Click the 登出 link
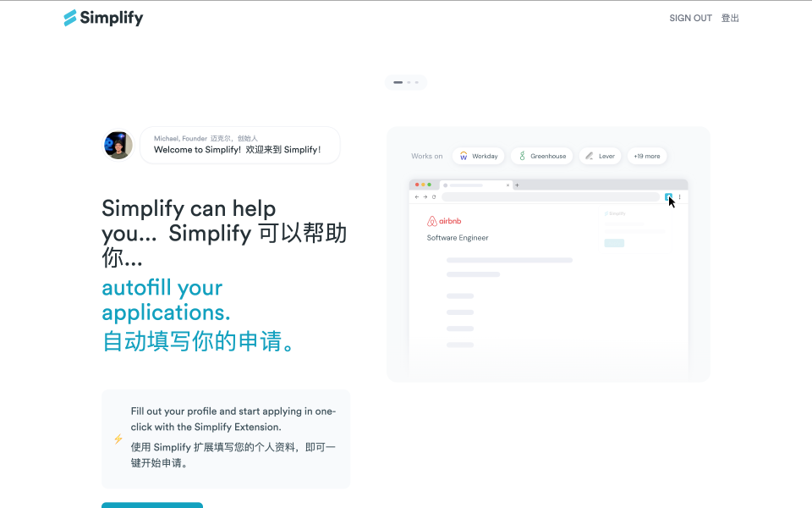Image resolution: width=812 pixels, height=508 pixels. pyautogui.click(x=729, y=18)
